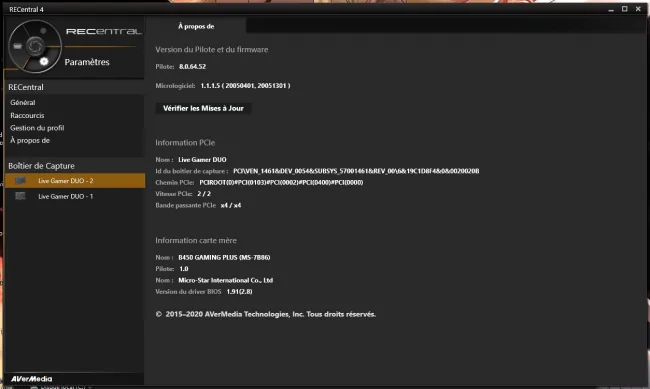The width and height of the screenshot is (650, 389).
Task: Click the RECentral logo in the header
Action: coord(104,32)
